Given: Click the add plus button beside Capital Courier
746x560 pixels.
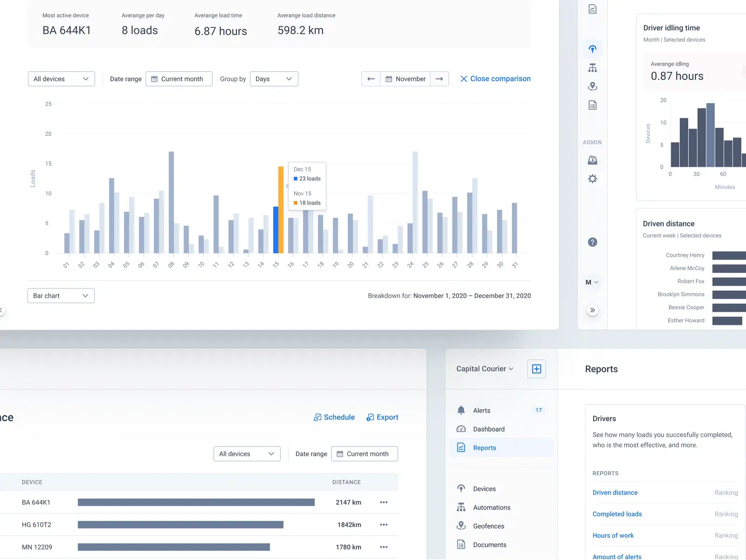Looking at the screenshot, I should 537,369.
